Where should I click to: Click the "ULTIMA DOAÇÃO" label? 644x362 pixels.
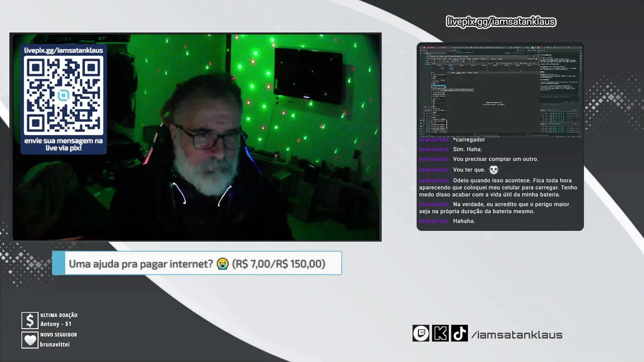(59, 315)
